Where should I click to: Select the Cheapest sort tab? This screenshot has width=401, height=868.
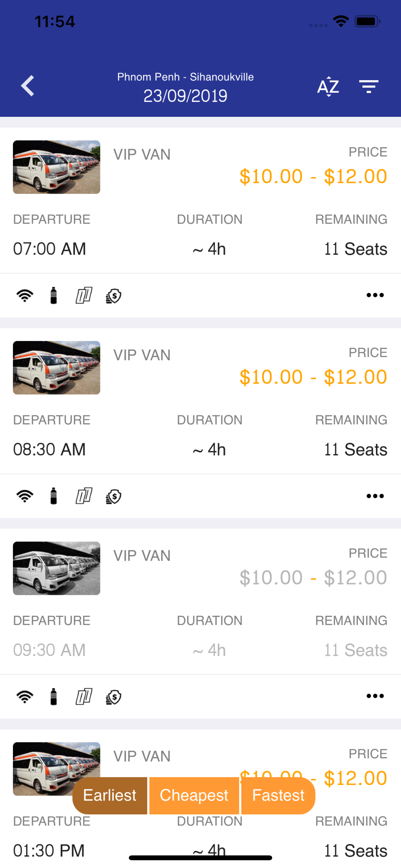(194, 796)
